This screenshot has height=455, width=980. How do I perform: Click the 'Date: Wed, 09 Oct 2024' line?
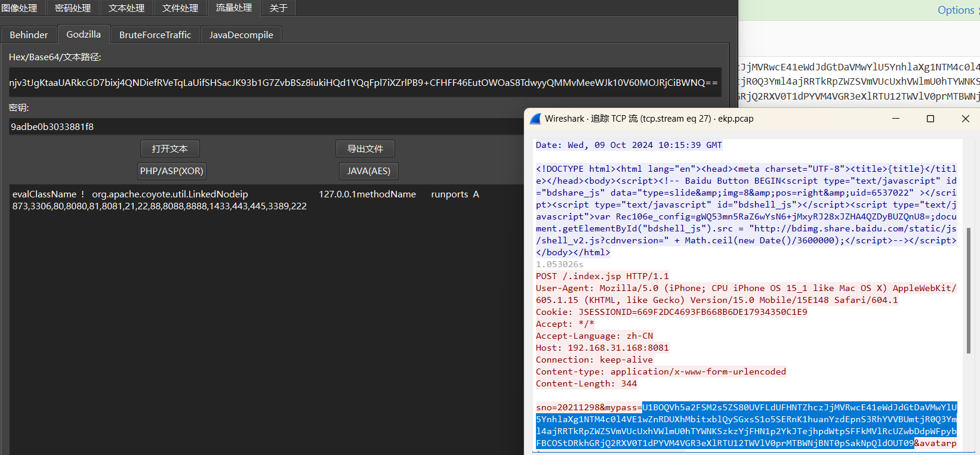628,145
